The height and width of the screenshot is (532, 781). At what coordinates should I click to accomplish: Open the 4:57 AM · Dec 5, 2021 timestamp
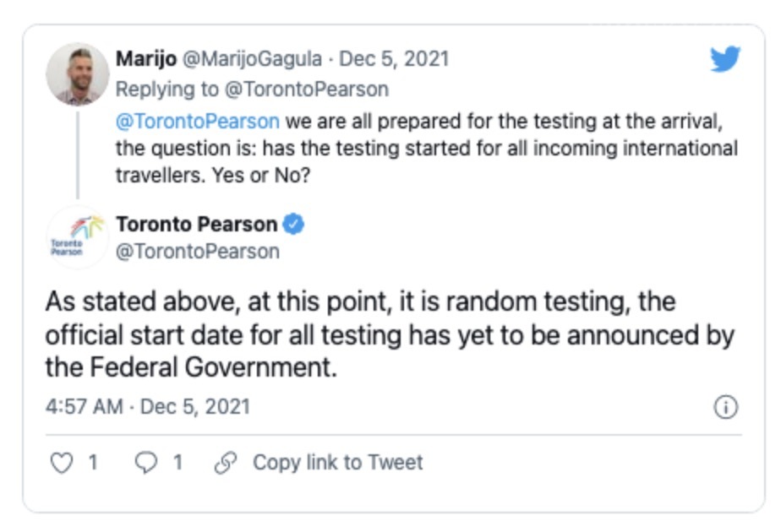[147, 406]
